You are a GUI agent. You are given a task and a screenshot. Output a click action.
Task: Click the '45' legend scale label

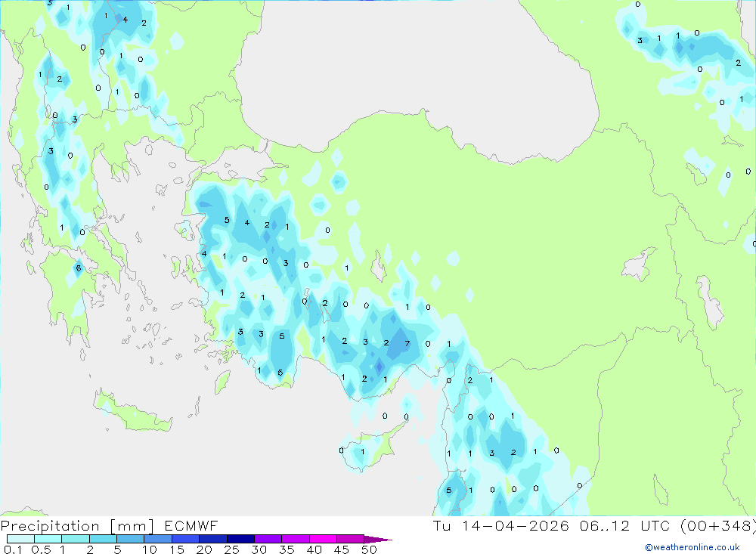(342, 549)
